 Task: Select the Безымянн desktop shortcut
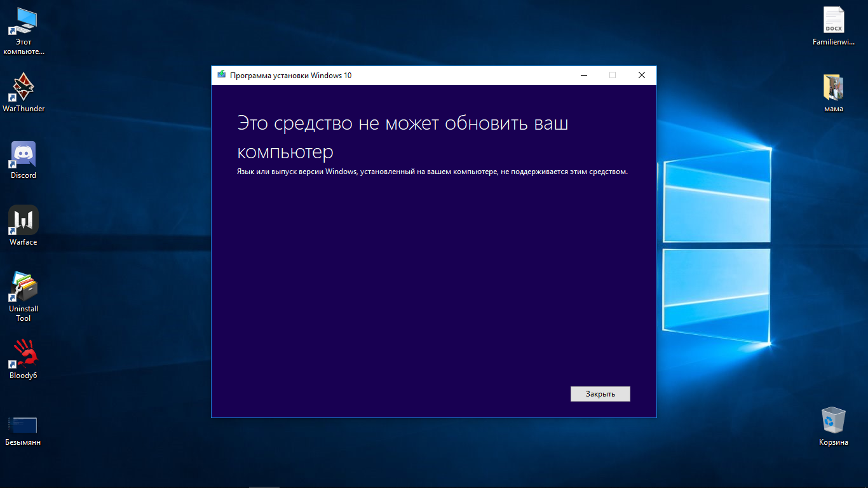(x=23, y=431)
